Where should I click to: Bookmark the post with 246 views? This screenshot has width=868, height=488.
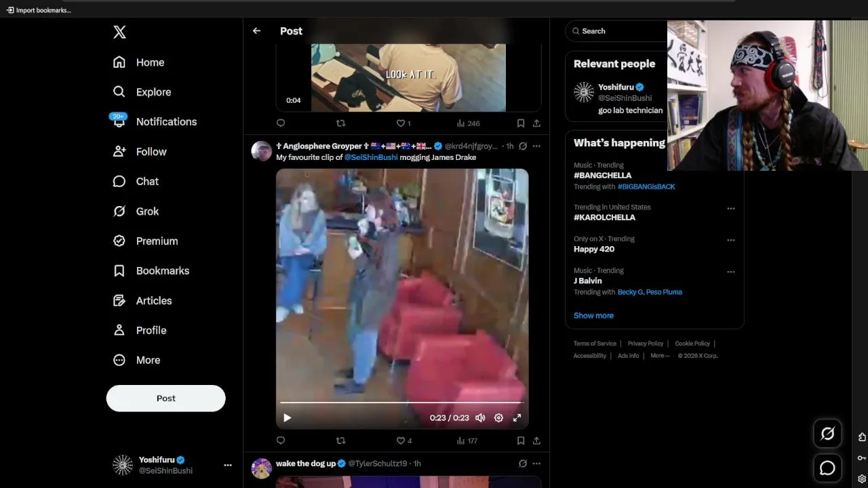coord(521,123)
